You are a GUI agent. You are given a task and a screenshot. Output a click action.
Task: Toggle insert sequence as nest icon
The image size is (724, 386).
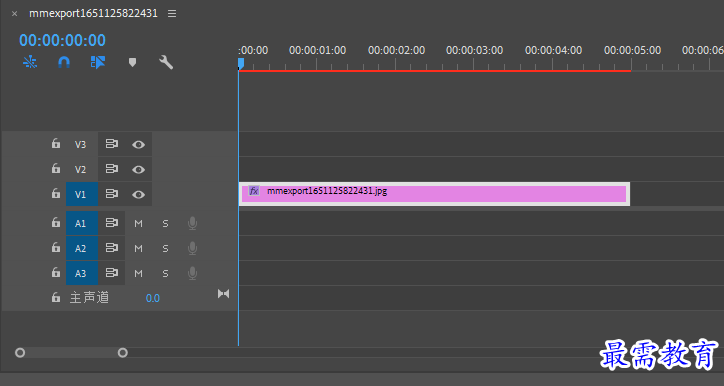point(30,62)
